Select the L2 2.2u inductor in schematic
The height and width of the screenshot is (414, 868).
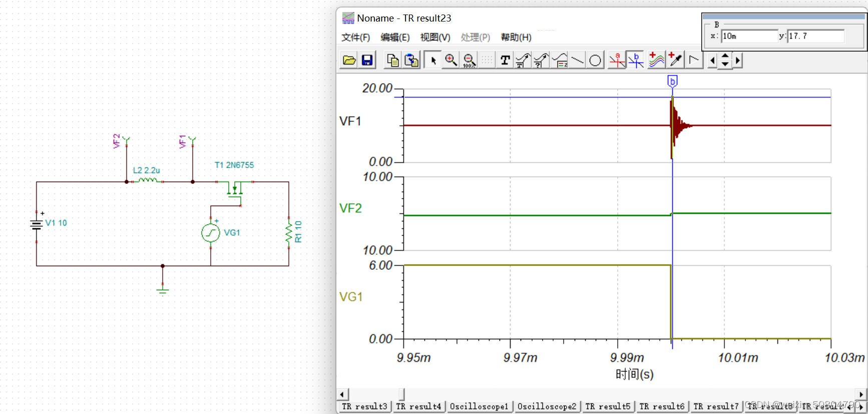[147, 180]
